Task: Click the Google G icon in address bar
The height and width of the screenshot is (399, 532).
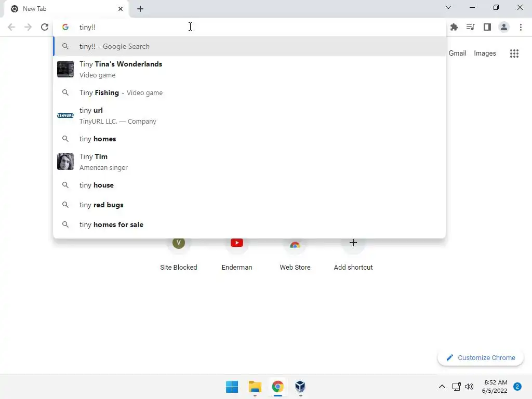Action: coord(65,27)
